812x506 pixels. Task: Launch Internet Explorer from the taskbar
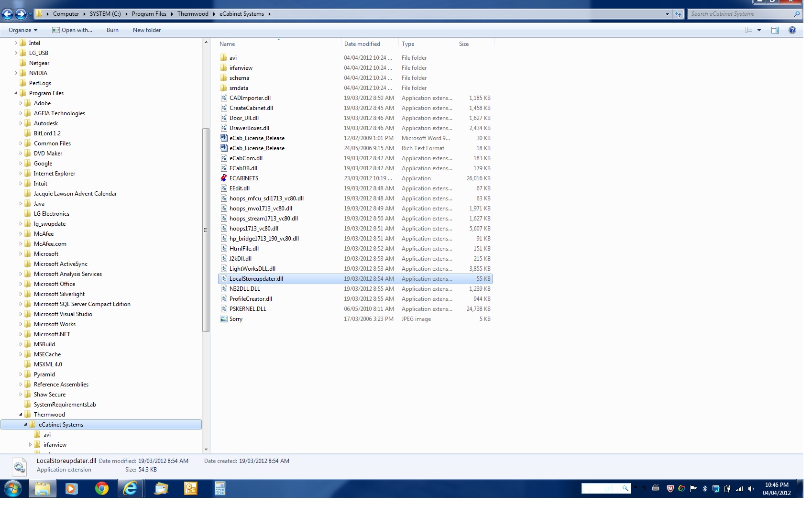130,488
